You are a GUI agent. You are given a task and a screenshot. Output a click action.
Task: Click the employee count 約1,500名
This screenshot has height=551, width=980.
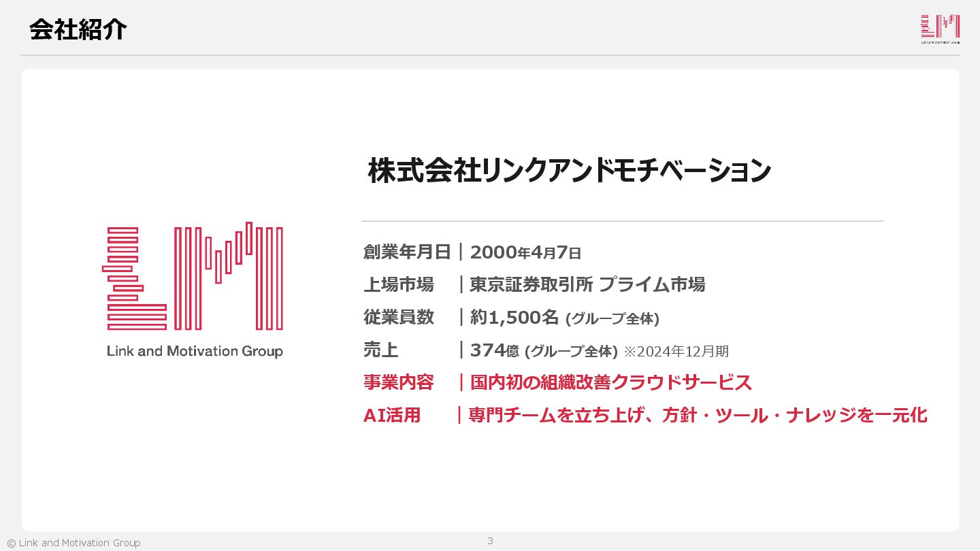tap(514, 317)
